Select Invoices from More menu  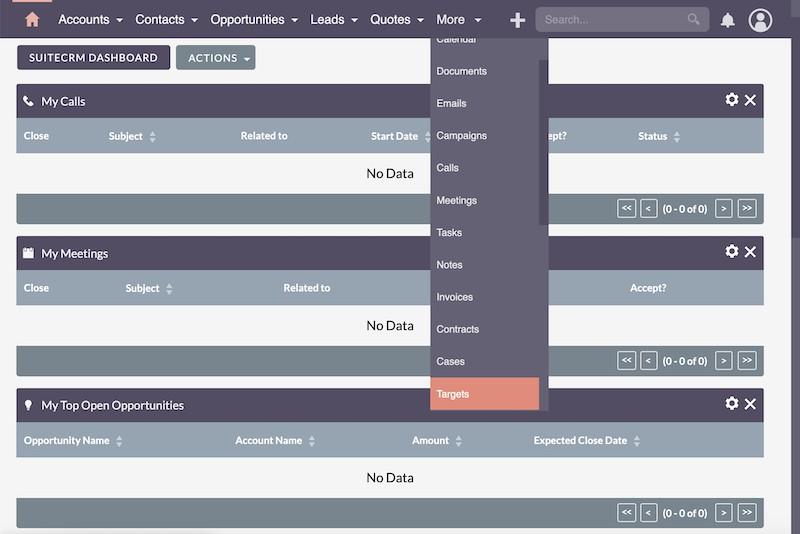pos(485,297)
